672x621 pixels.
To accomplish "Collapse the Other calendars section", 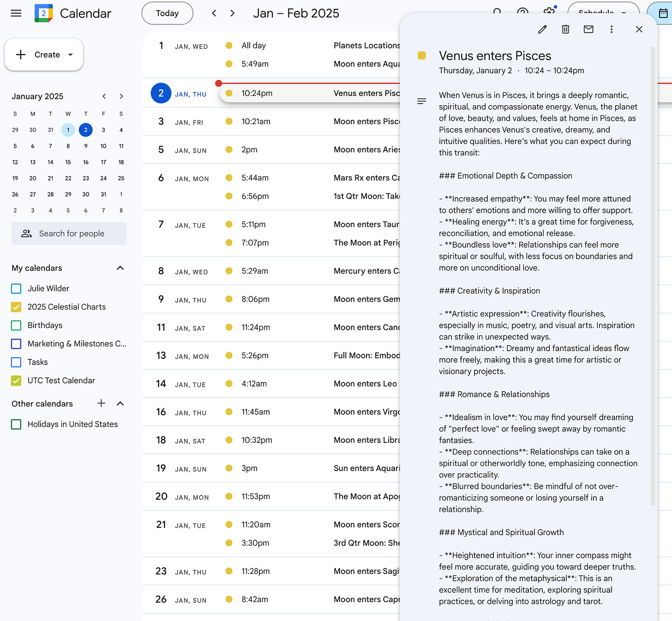I will [x=120, y=404].
